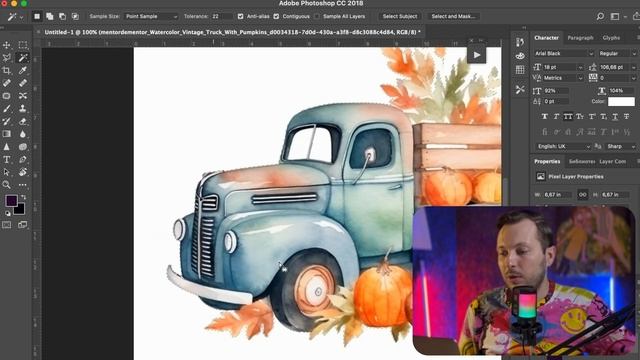Open the Edit Toolbar three-dots menu
Screen dimensions: 640x360
[23, 185]
